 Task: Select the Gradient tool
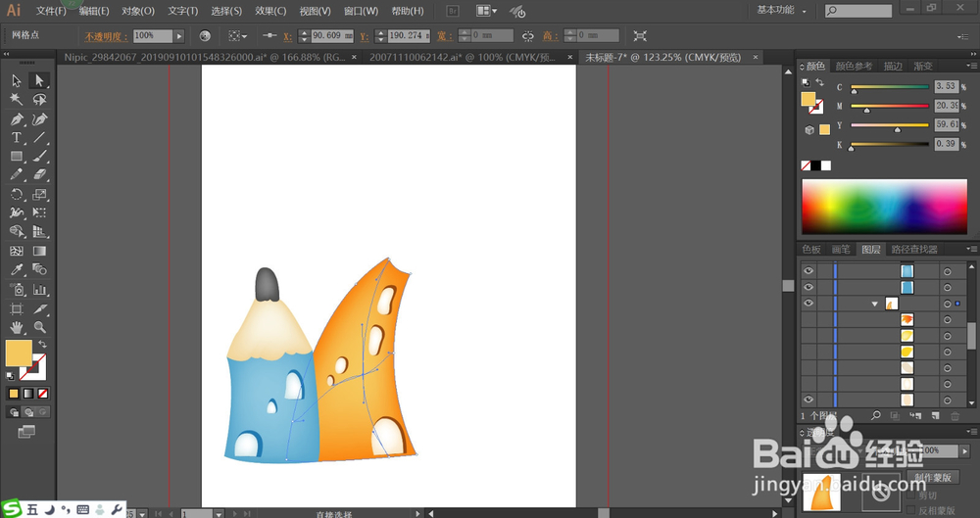(x=39, y=252)
